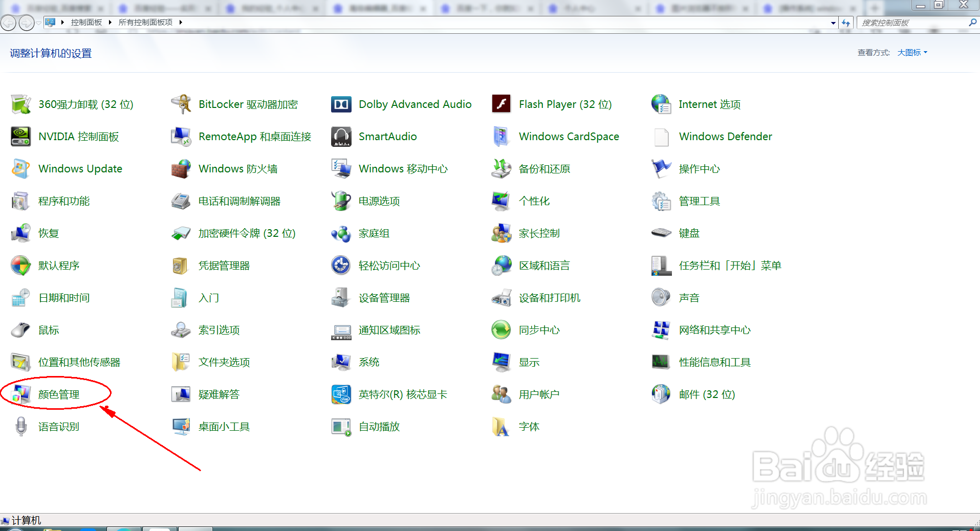Open the 区域和语言 globe icon
980x531 pixels.
[502, 265]
